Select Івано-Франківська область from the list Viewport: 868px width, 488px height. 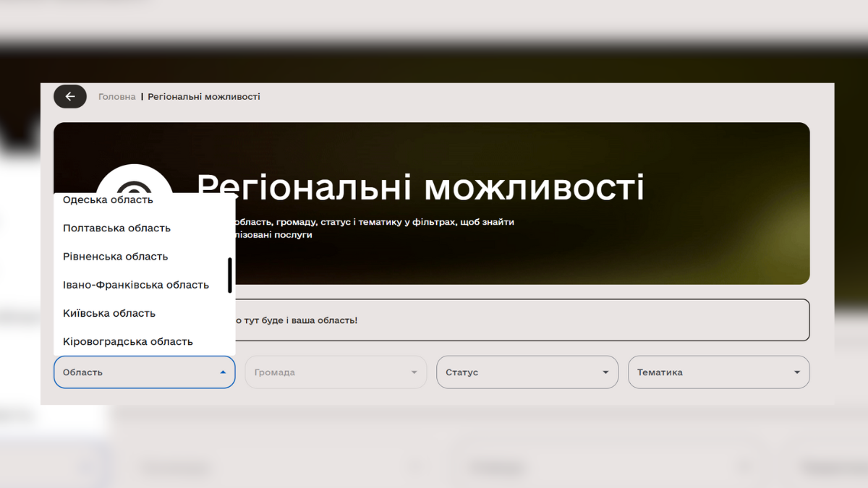coord(135,284)
